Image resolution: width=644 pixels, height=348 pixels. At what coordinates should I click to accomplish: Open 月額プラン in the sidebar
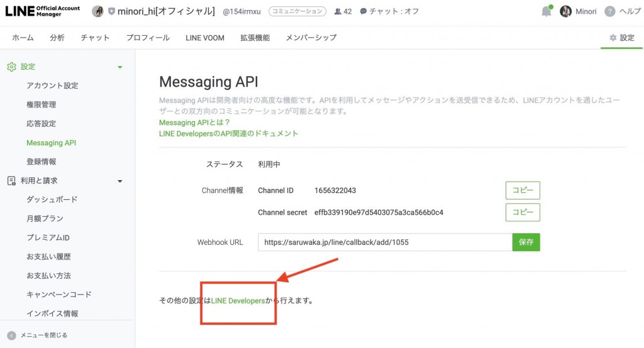45,219
